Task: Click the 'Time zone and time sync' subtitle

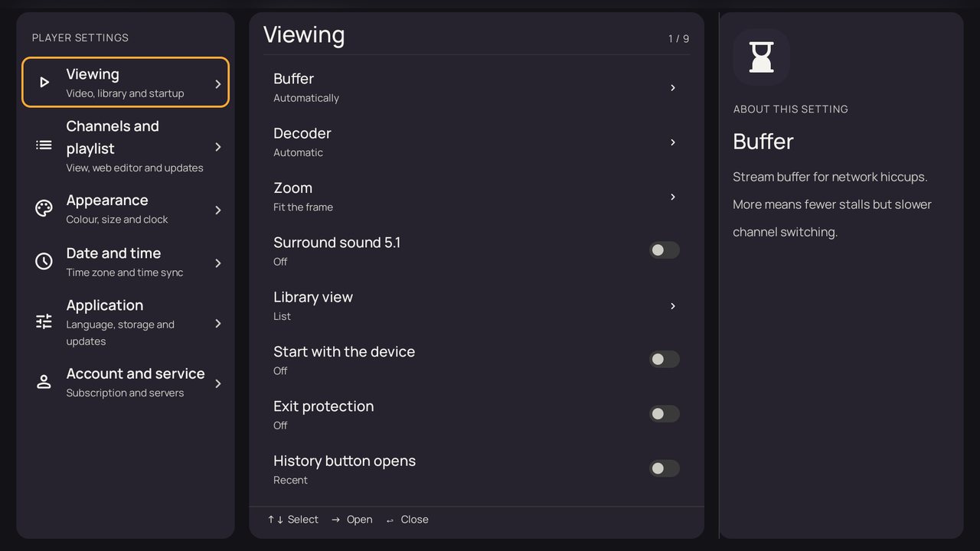Action: (125, 272)
